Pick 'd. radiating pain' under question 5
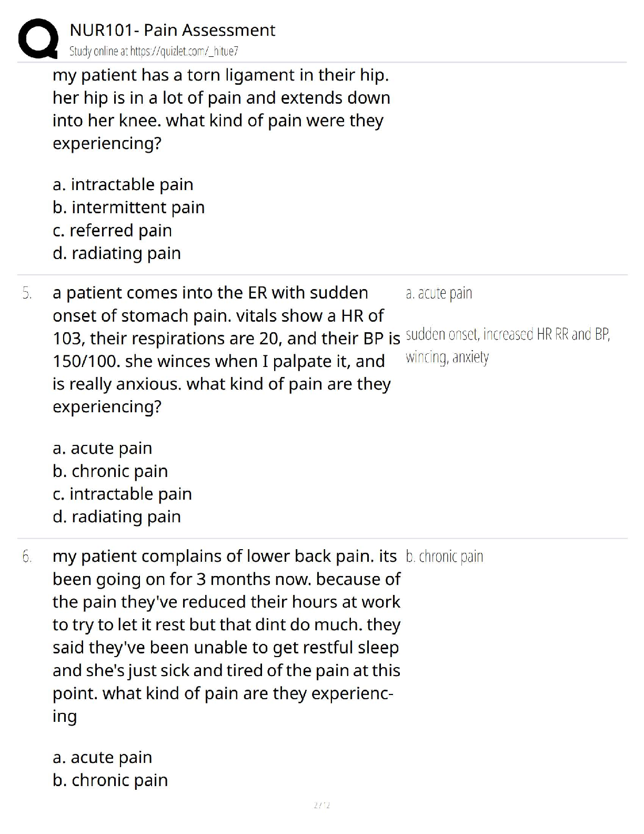The image size is (644, 834). (117, 517)
